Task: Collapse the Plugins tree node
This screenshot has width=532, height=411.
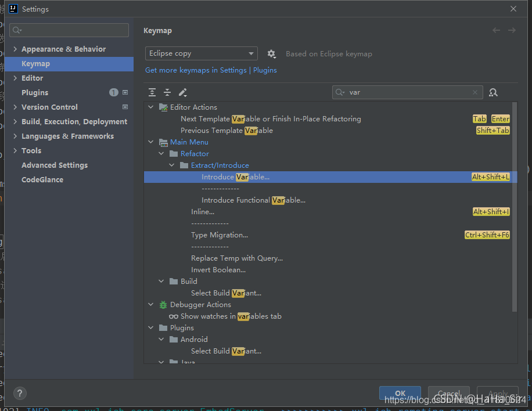Action: coord(151,327)
